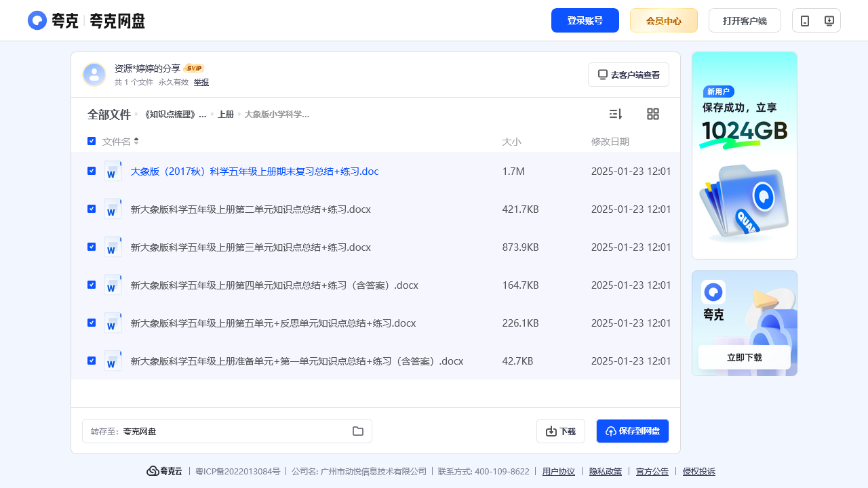Click Word icon of 第三单元 file
This screenshot has width=868, height=488.
click(113, 247)
